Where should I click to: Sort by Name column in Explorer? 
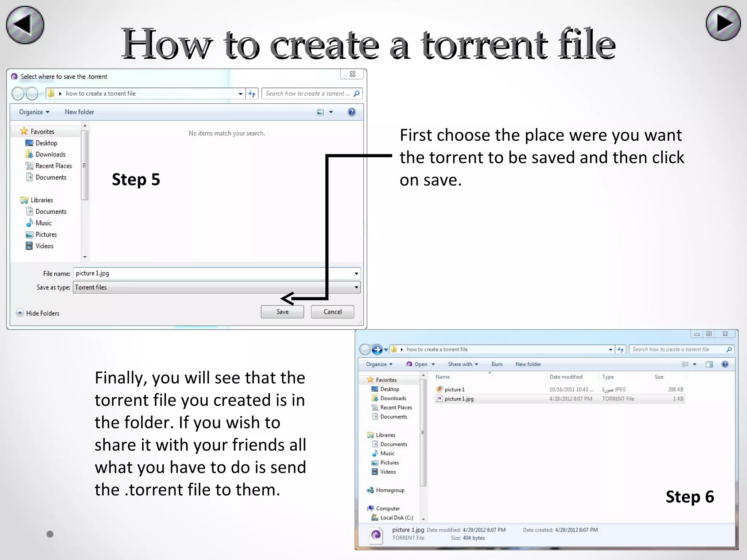click(442, 377)
